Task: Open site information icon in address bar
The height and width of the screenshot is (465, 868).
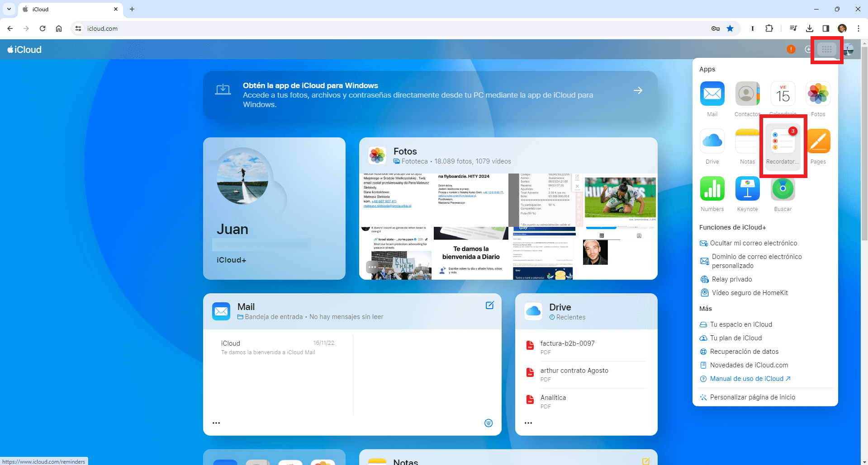Action: [x=78, y=28]
